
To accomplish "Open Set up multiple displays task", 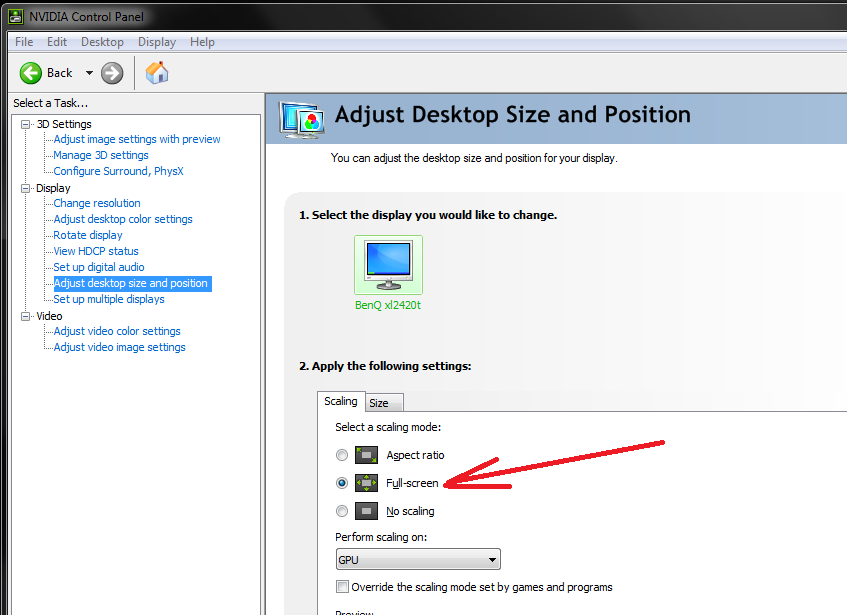I will [x=109, y=299].
